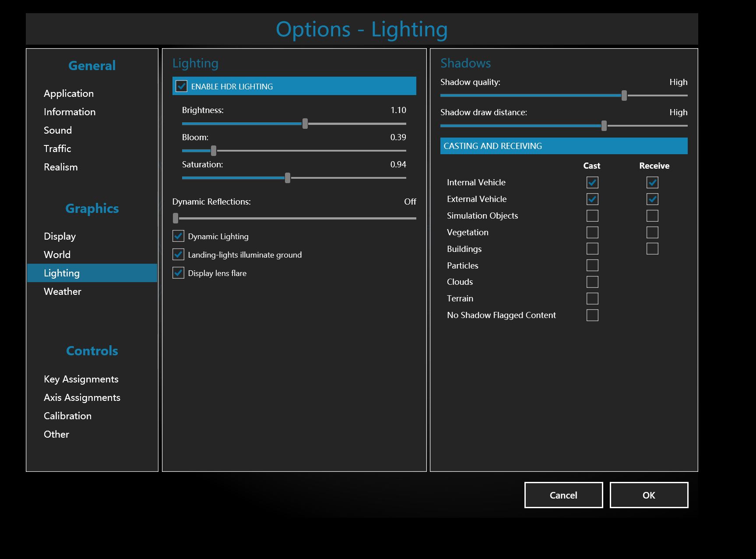Switch to the Weather options page
The height and width of the screenshot is (559, 756).
tap(63, 291)
